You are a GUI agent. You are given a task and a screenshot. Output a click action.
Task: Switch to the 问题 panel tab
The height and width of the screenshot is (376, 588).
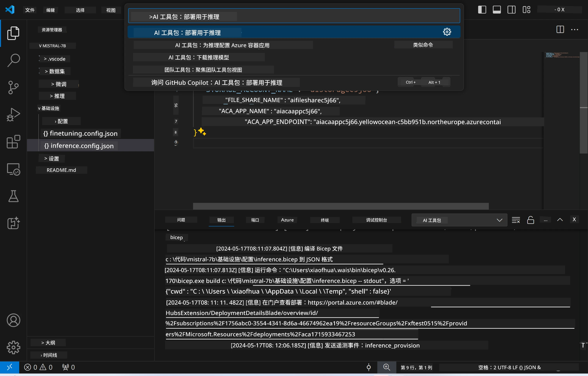pyautogui.click(x=181, y=220)
